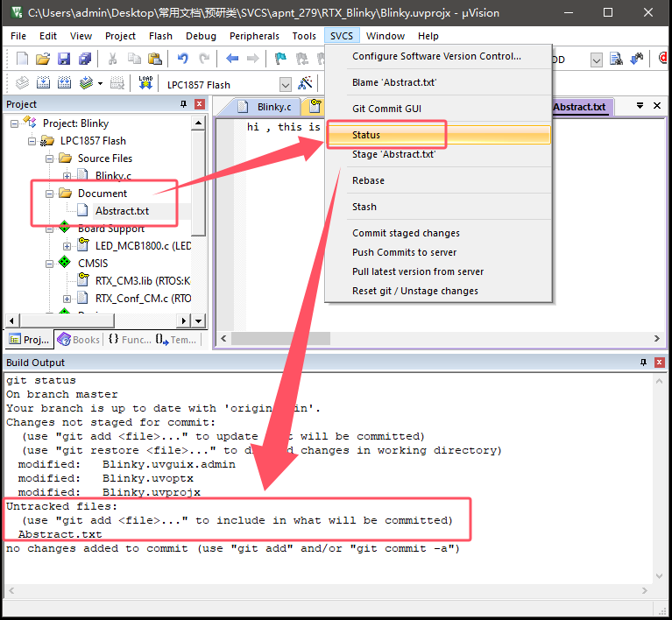The width and height of the screenshot is (672, 620).
Task: Open Options for Target wand icon
Action: pos(305,84)
